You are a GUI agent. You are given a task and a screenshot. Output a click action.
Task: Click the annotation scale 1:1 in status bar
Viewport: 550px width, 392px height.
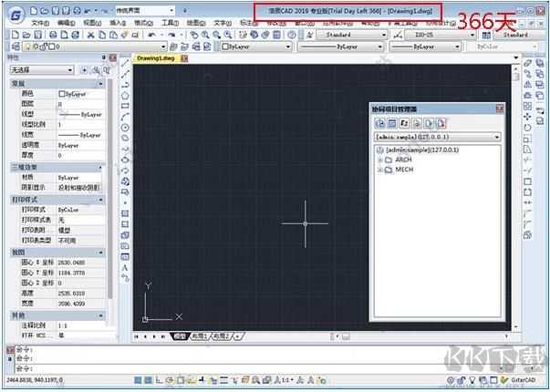pyautogui.click(x=286, y=380)
